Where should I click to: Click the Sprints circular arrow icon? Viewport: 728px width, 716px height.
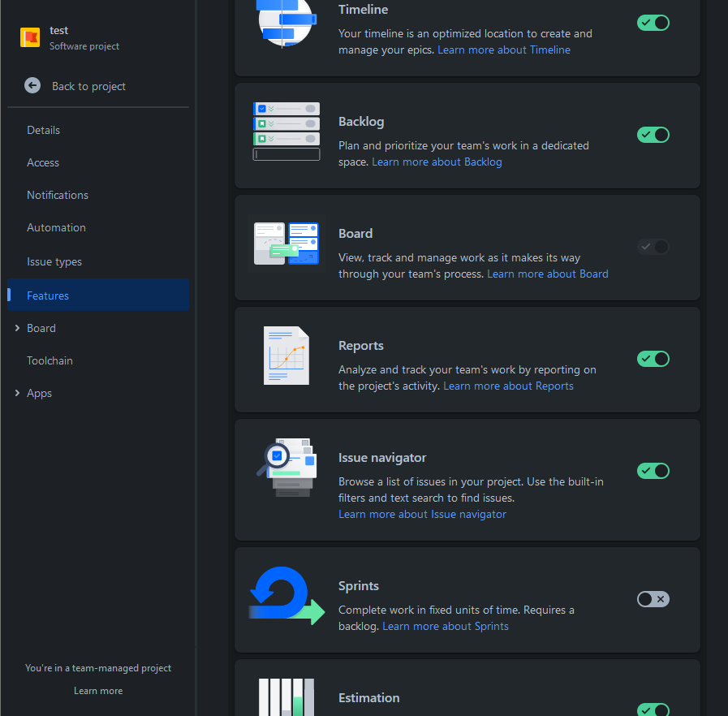286,596
